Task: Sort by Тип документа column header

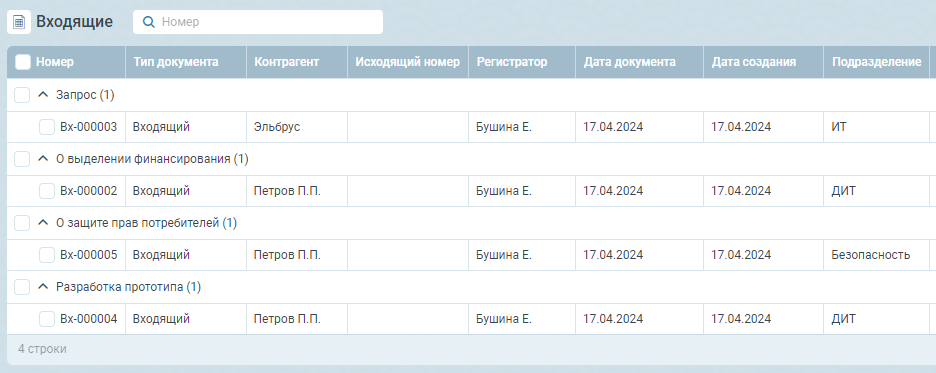Action: 176,62
